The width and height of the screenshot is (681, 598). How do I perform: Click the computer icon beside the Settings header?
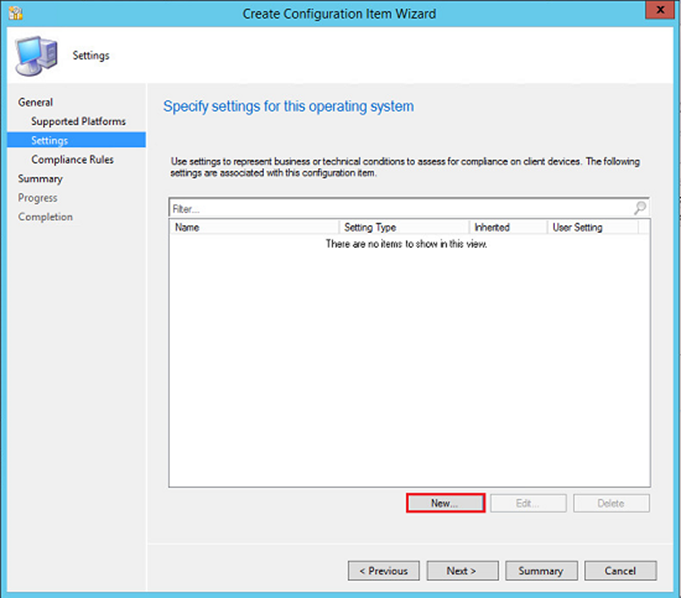(x=35, y=56)
